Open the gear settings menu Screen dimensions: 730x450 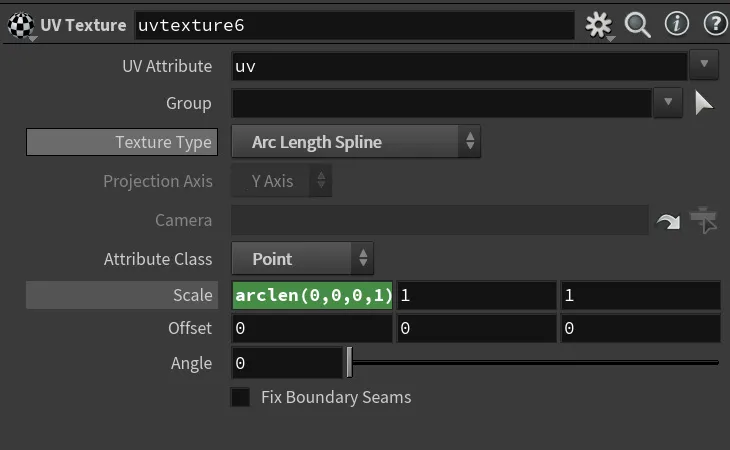pyautogui.click(x=599, y=25)
